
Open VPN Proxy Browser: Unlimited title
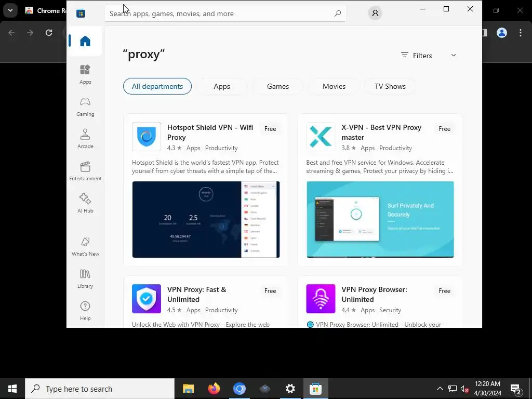coord(374,295)
